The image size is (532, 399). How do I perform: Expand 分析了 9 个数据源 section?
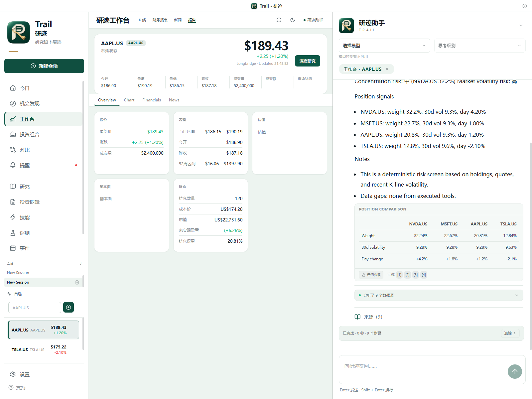(439, 295)
